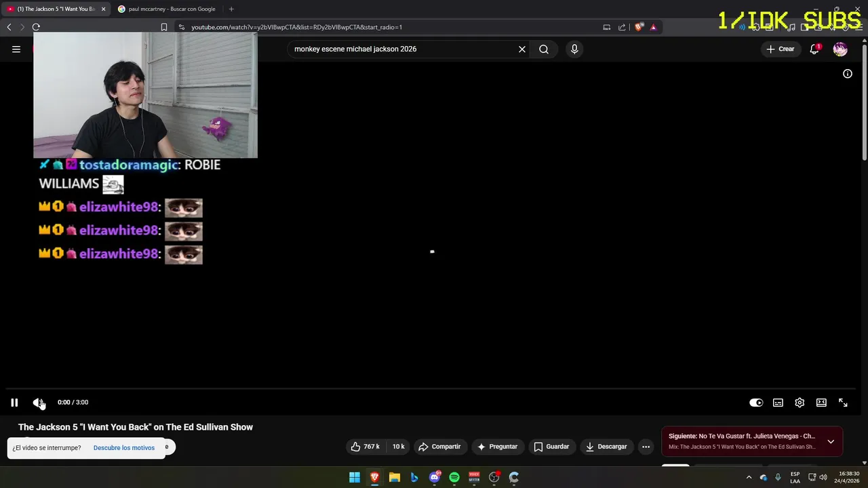Like the video with 767 k button
The height and width of the screenshot is (488, 868).
(366, 447)
